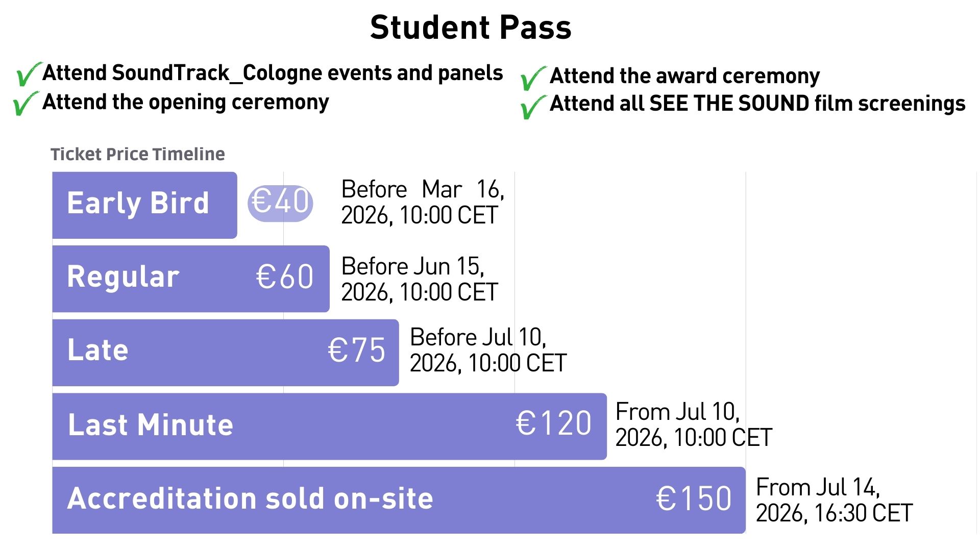Click the Student Pass heading

tap(470, 28)
